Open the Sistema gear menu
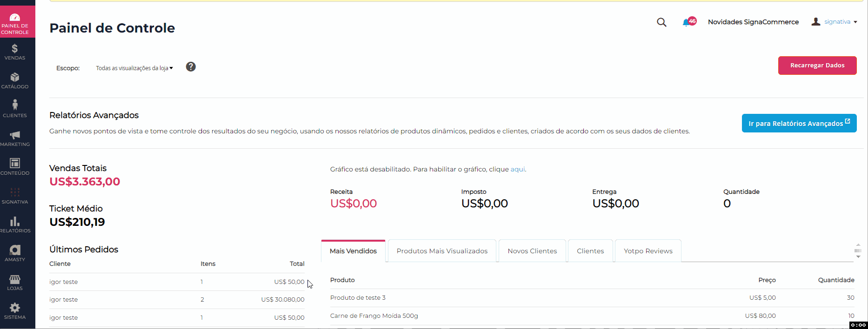 [15, 311]
